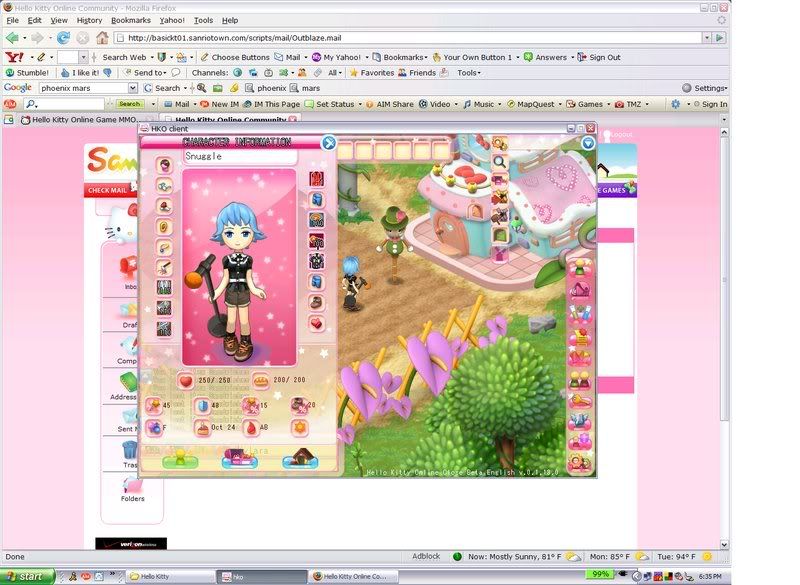Viewport: 800px width, 585px height.
Task: Open the treasure chest tab button
Action: (x=240, y=458)
